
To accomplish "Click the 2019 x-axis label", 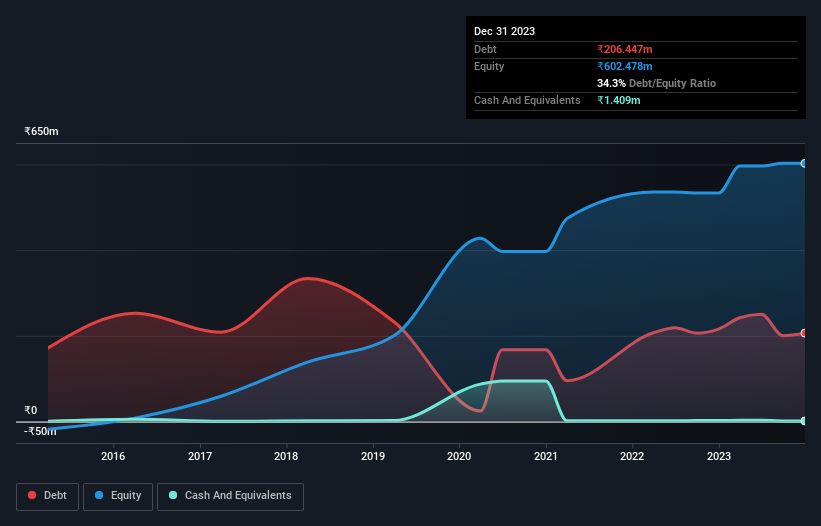I will 373,456.
